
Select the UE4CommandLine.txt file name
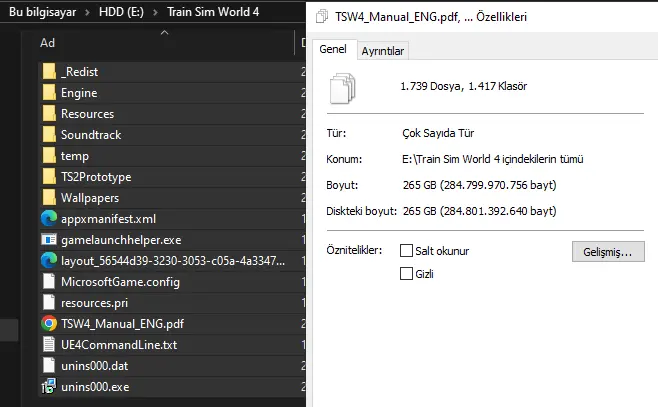click(119, 344)
